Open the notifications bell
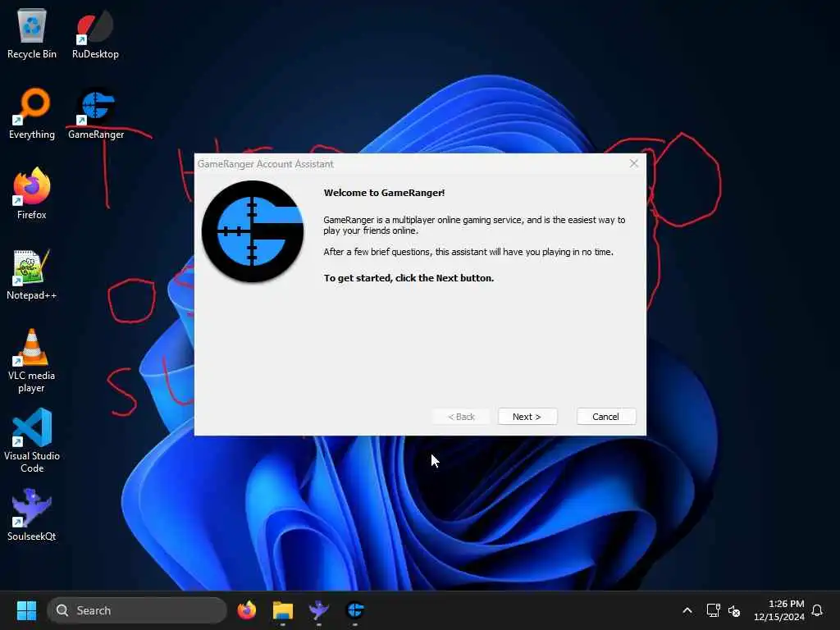This screenshot has width=840, height=630. click(817, 610)
